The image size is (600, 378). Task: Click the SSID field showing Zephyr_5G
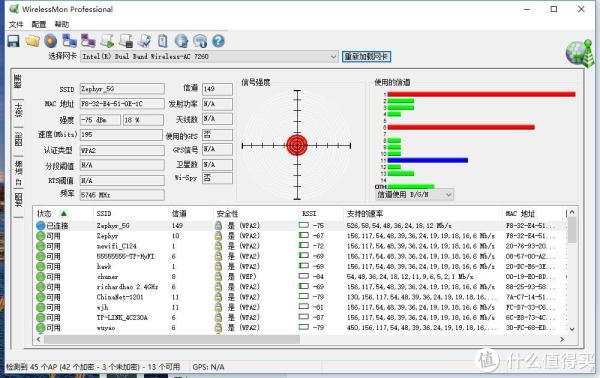point(122,89)
